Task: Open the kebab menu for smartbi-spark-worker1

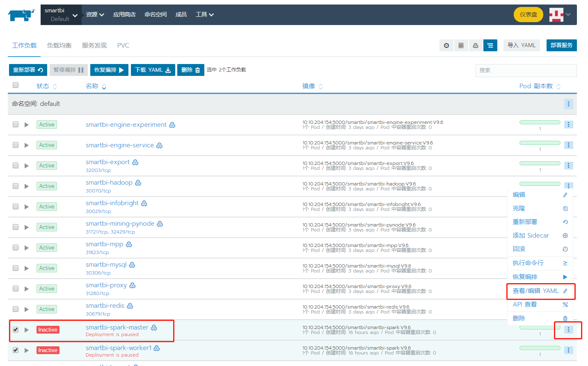Action: click(x=568, y=350)
